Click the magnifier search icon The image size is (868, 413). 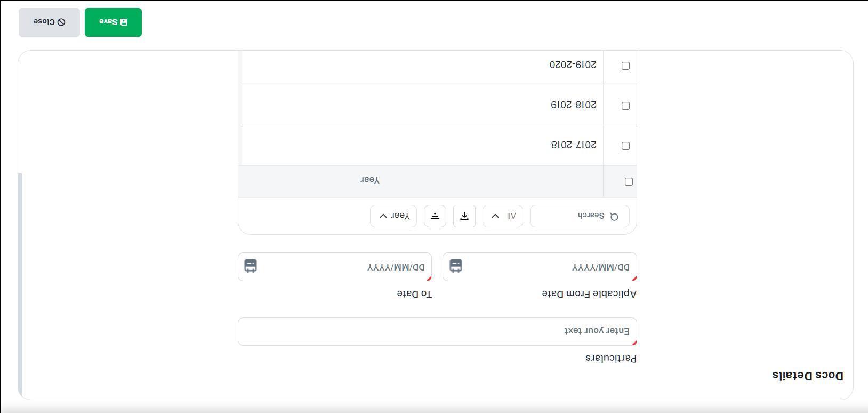pyautogui.click(x=614, y=217)
